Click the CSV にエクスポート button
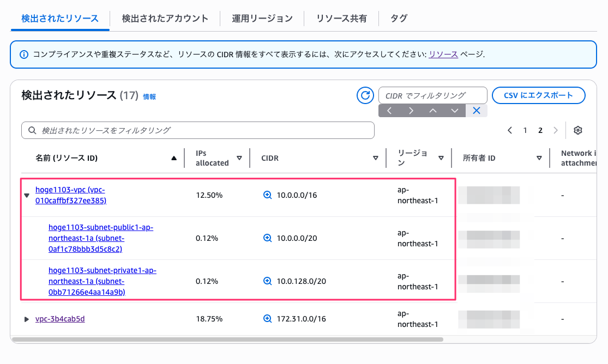 [538, 95]
